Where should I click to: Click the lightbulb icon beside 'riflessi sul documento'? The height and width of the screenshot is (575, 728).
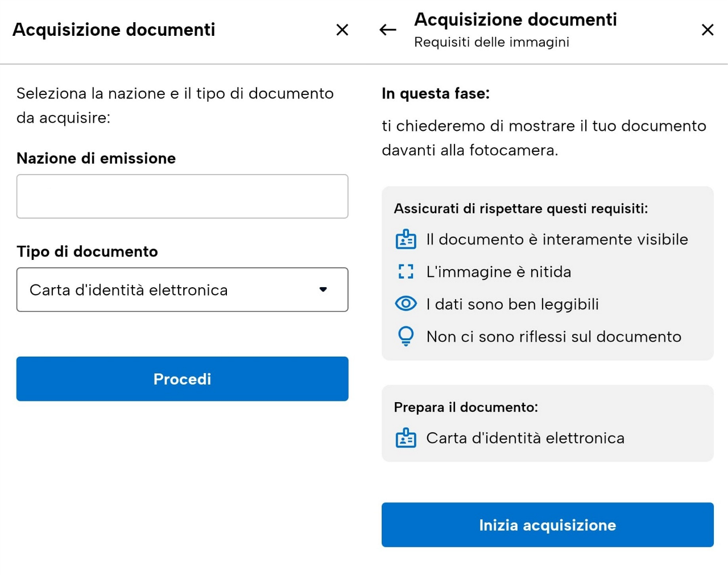pos(406,336)
